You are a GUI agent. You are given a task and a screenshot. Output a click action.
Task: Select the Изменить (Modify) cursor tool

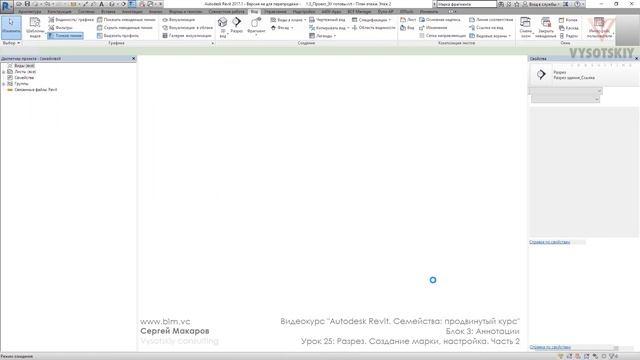coord(11,27)
